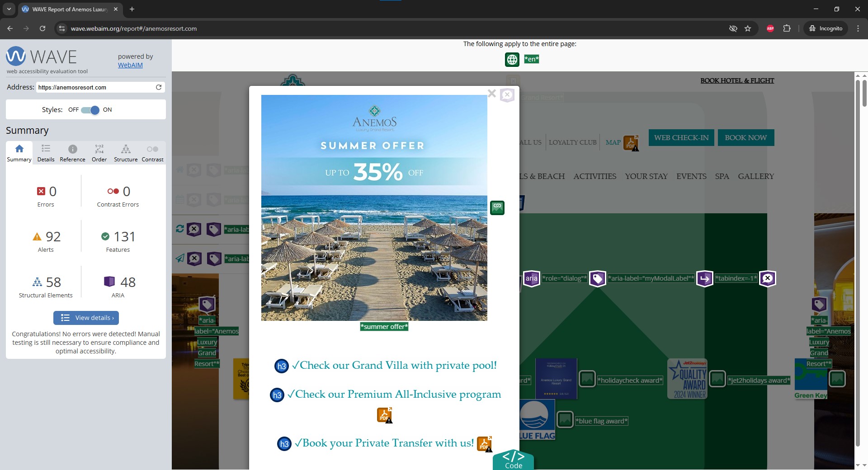Image resolution: width=868 pixels, height=470 pixels.
Task: Click the summer offer beach image
Action: coord(374,208)
